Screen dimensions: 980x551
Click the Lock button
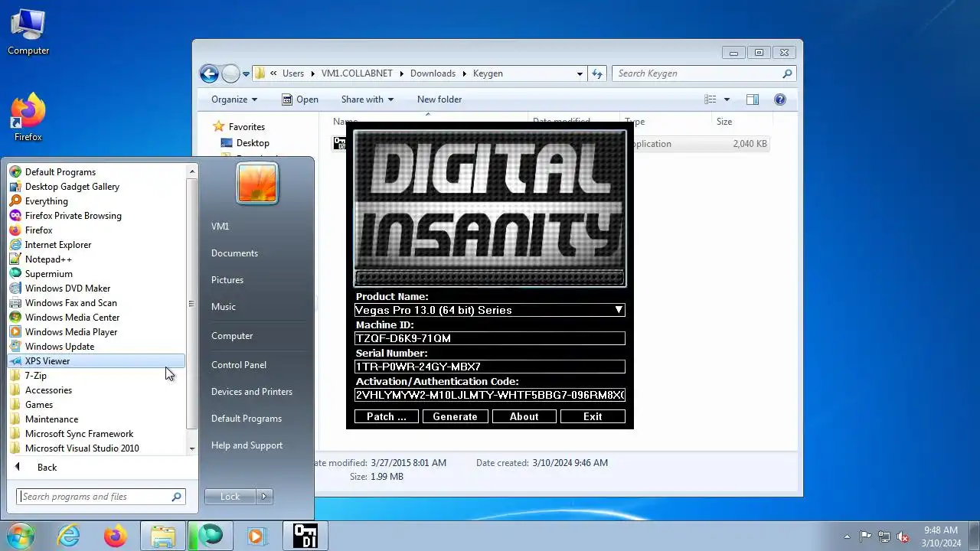tap(230, 497)
